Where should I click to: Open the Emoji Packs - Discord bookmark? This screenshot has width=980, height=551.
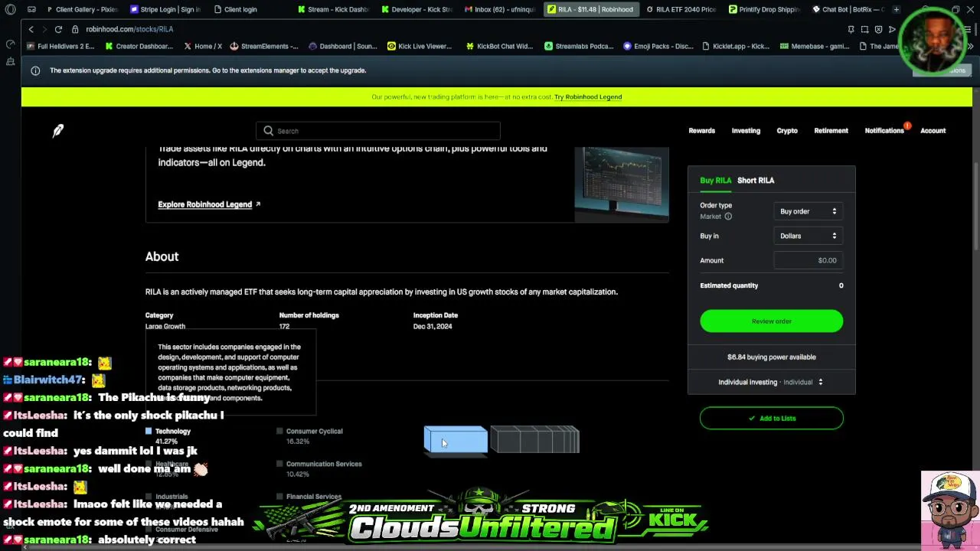658,46
